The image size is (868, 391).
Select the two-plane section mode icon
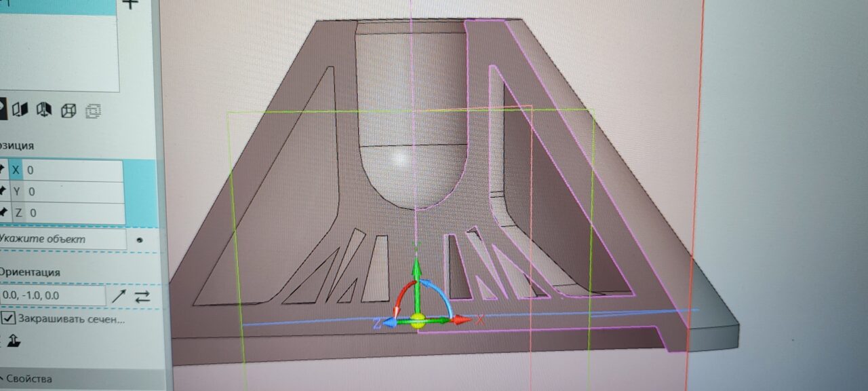point(44,109)
